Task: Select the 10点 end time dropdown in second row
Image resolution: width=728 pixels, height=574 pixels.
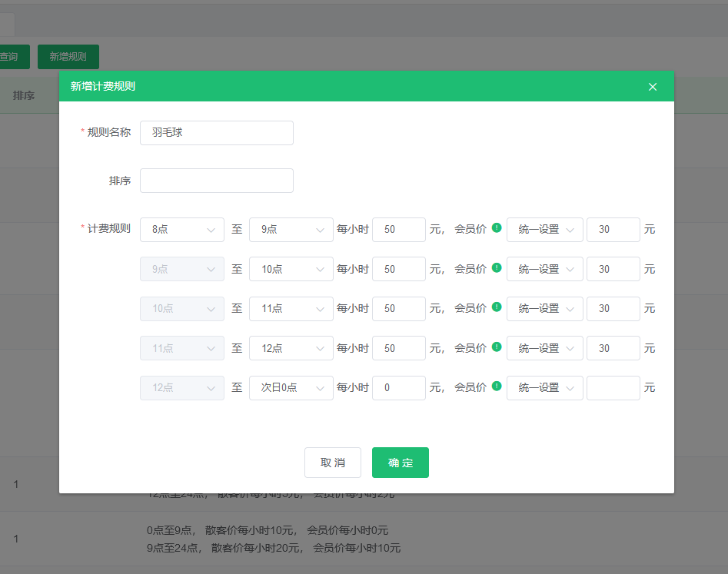Action: coord(291,269)
